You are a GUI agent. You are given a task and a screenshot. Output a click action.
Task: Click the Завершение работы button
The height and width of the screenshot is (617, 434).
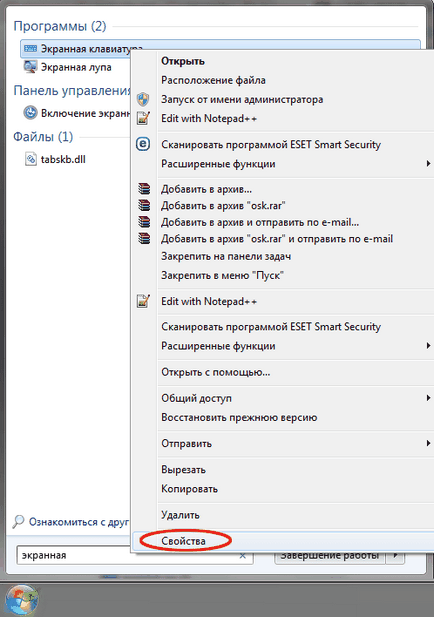[x=330, y=555]
